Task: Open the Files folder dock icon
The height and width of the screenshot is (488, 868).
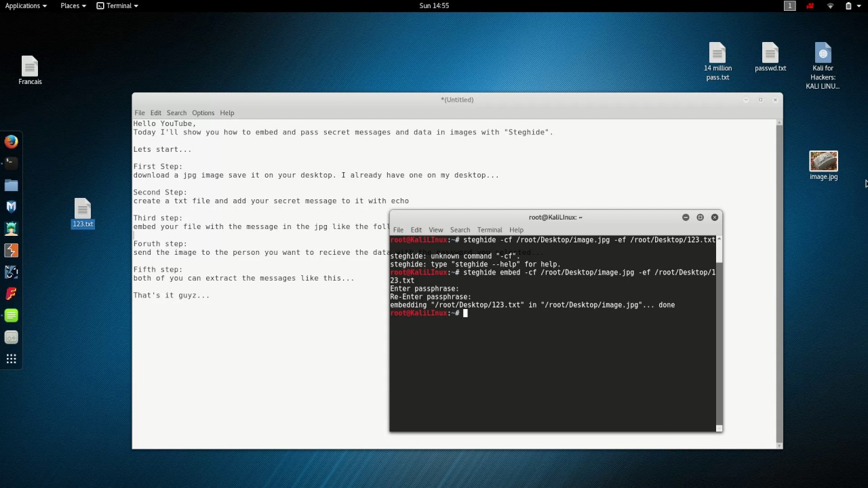Action: tap(11, 185)
